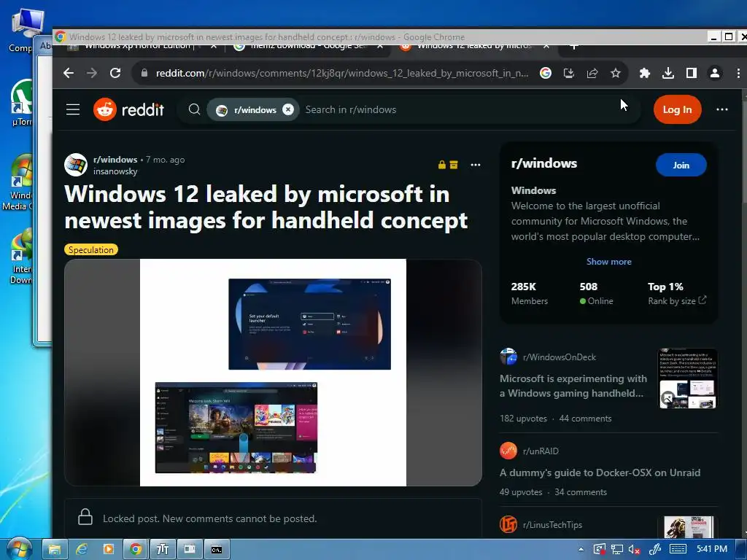Close the Windows XP Horror Edition tab

214,46
